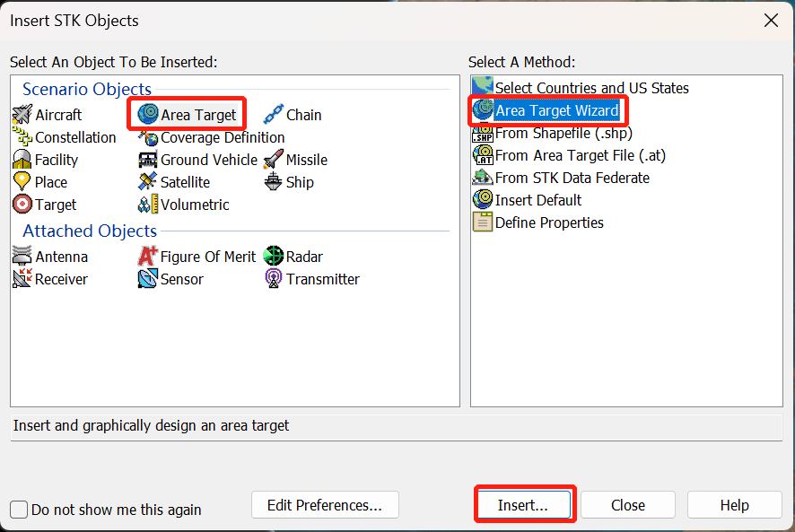Choose the Satellite object icon
Viewport: 795px width, 532px height.
click(148, 182)
